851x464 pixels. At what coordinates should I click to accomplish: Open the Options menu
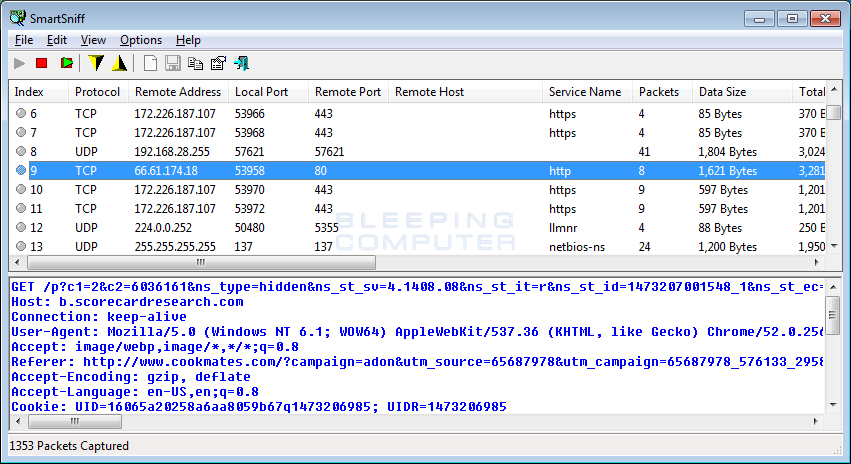(141, 40)
